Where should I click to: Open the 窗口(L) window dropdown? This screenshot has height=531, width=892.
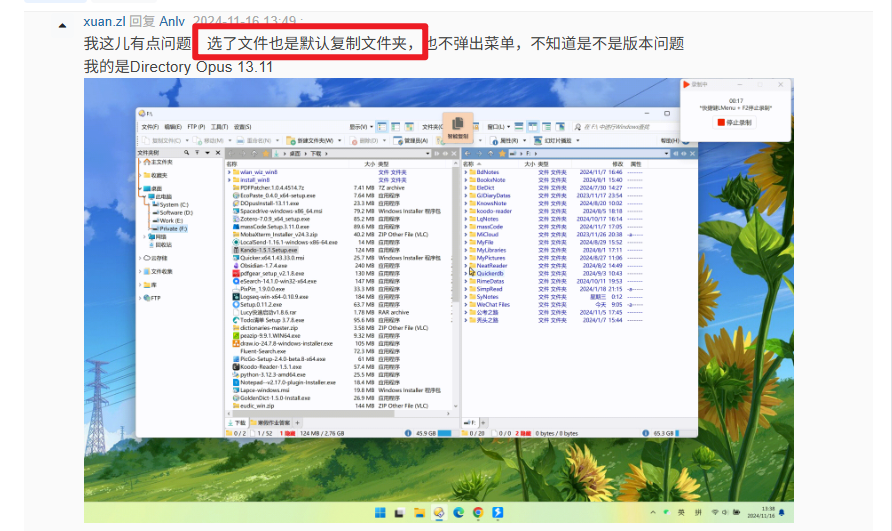click(x=498, y=127)
